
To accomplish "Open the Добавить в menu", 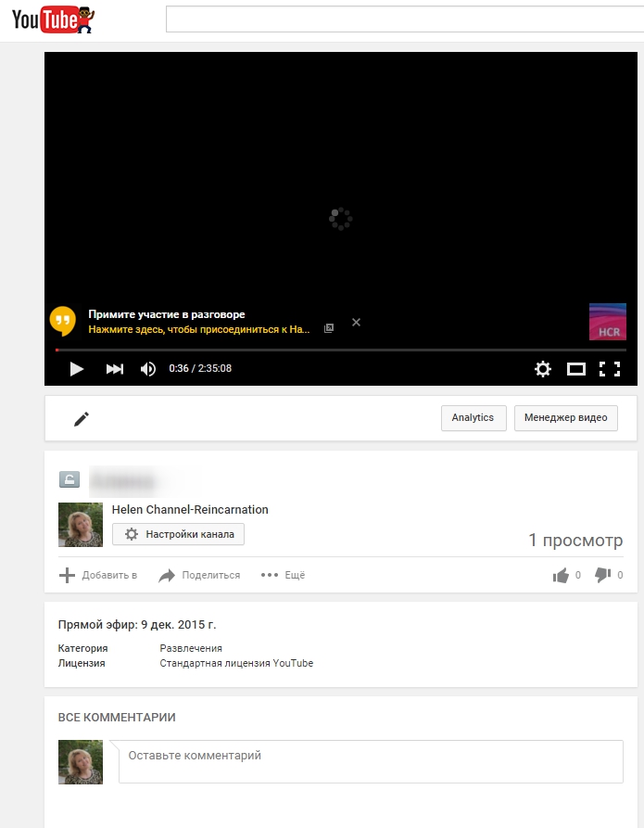I will 98,575.
